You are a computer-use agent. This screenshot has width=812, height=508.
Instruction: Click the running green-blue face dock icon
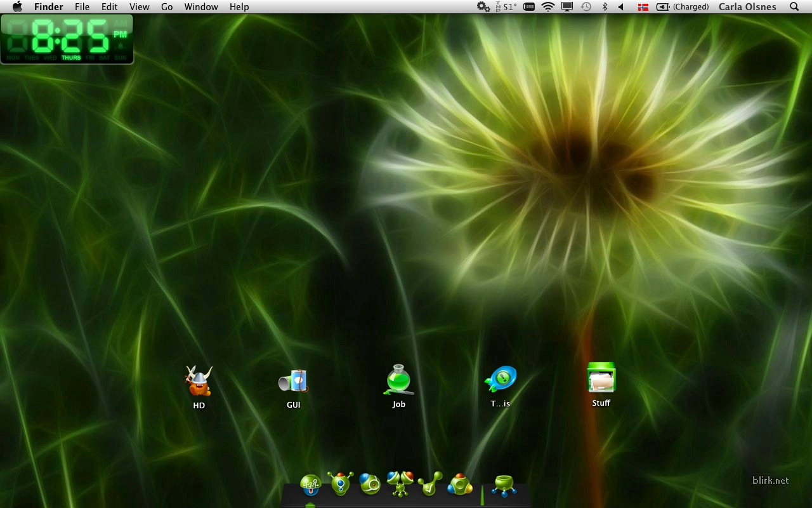[311, 486]
